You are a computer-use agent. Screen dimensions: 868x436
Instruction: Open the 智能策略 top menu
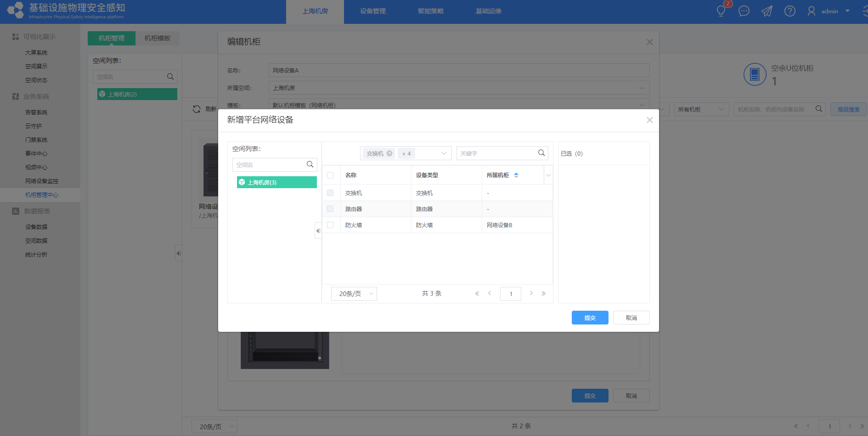431,11
